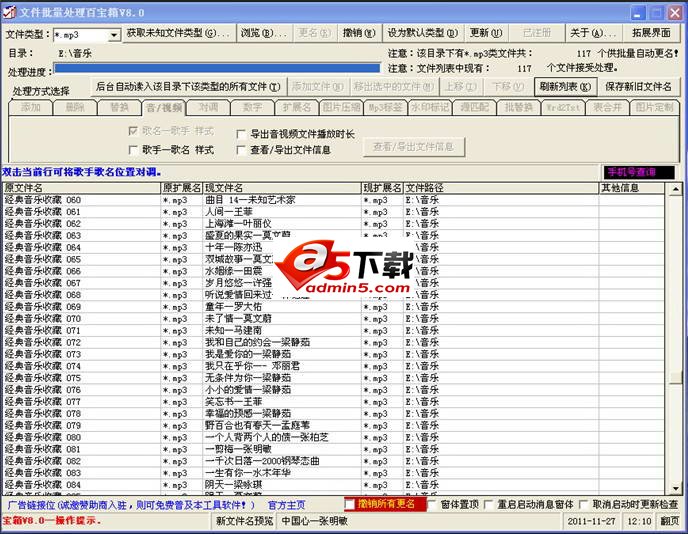This screenshot has height=534, width=688.
Task: Click the 更新 update button
Action: pyautogui.click(x=486, y=33)
